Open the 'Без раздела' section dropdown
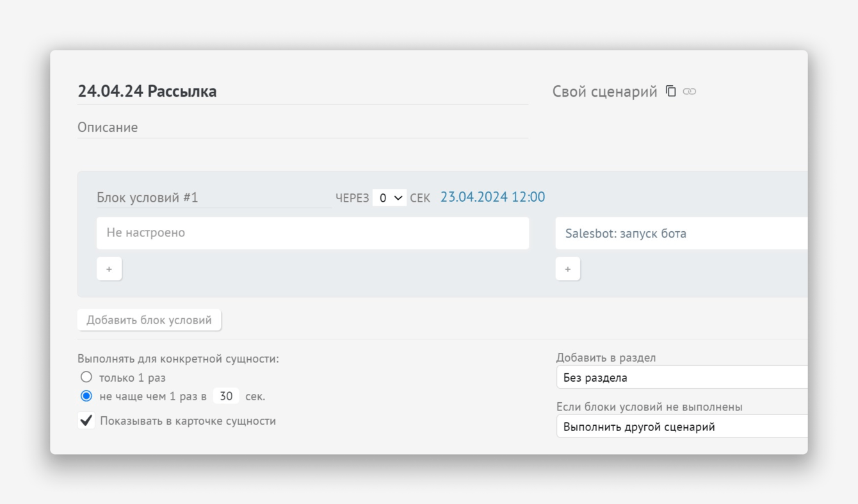 pos(682,377)
